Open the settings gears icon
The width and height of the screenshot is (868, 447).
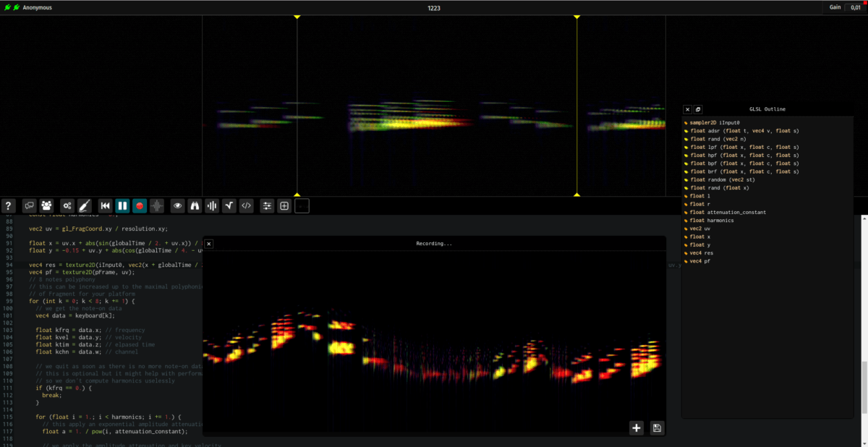tap(67, 206)
